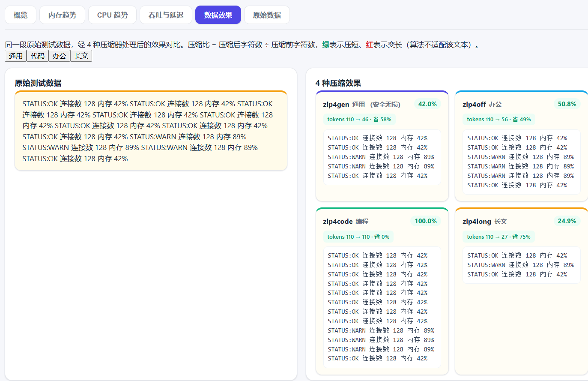Click the tokens 110 → 110 省 0% chip
The width and height of the screenshot is (588, 381).
click(x=358, y=237)
